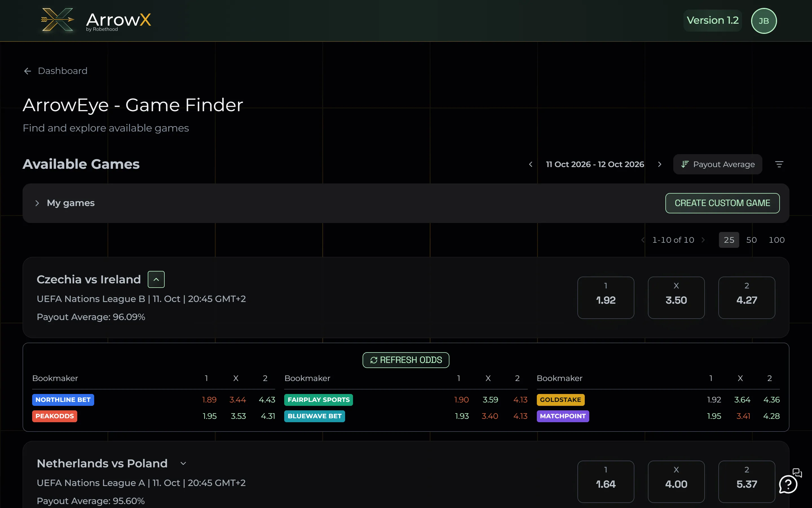
Task: Click Matchpoint away odds 4.28
Action: [771, 416]
